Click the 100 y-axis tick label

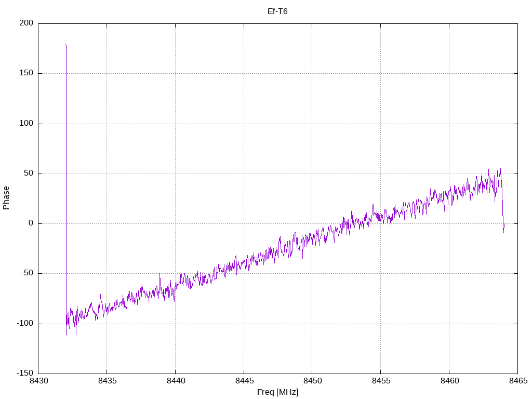click(x=26, y=124)
